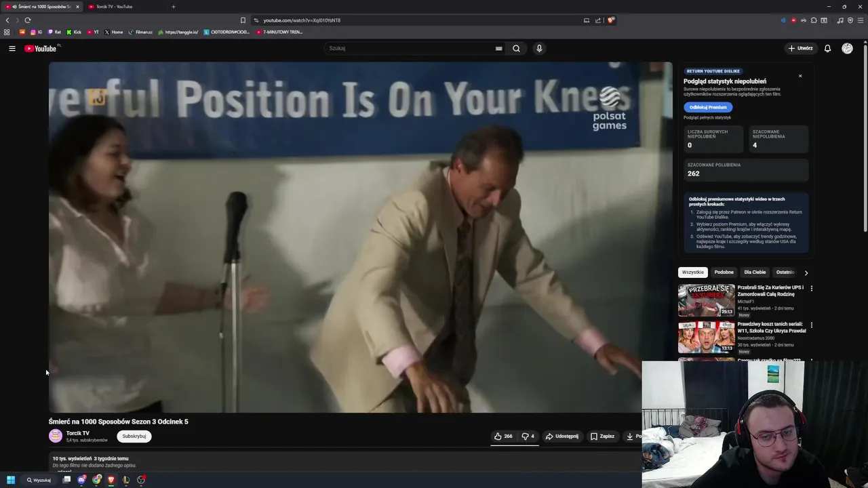Open on-screen keyboard in search box
Image resolution: width=868 pixels, height=488 pixels.
pyautogui.click(x=498, y=48)
